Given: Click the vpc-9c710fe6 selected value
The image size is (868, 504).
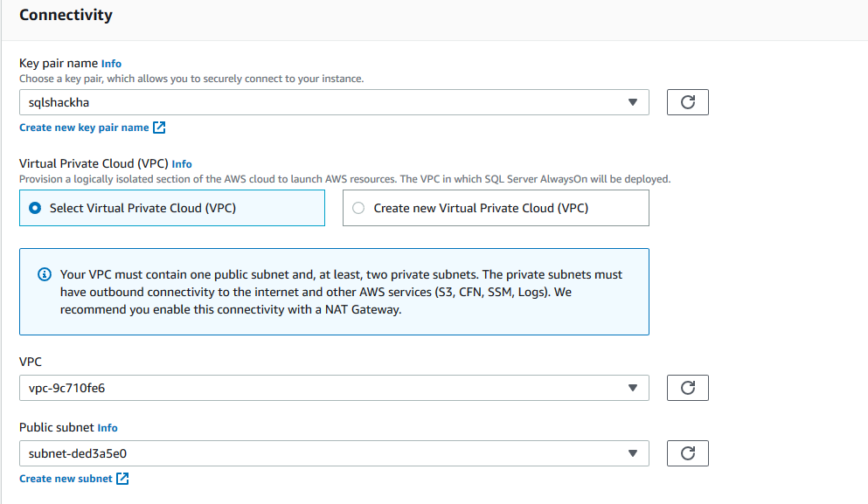Looking at the screenshot, I should [x=66, y=388].
